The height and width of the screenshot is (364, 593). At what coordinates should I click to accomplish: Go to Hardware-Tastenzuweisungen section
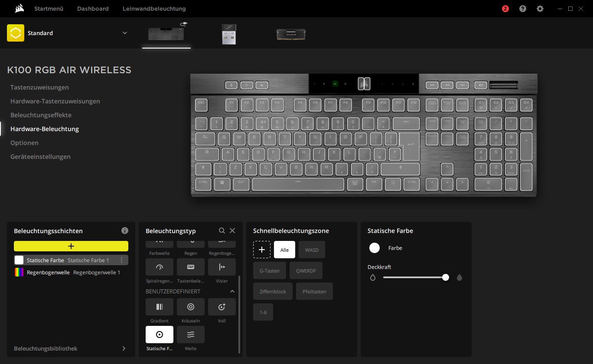pos(55,101)
